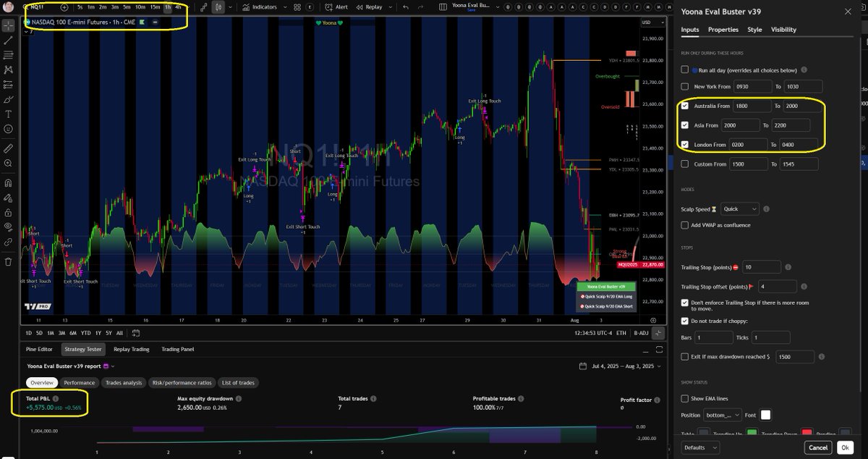Switch to the Visibility tab
Viewport: 868px width, 459px height.
(783, 30)
